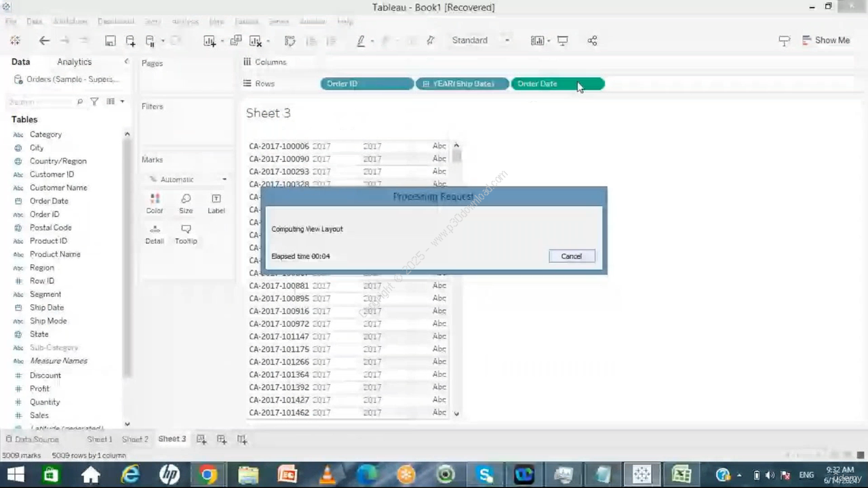Open the Show Me panel
This screenshot has height=488, width=868.
(x=825, y=41)
